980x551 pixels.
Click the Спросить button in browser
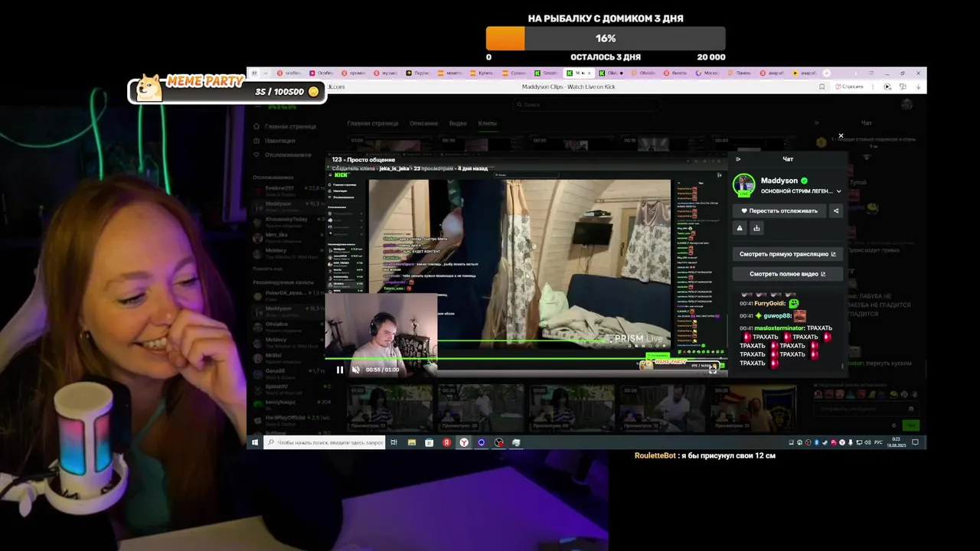pos(849,86)
